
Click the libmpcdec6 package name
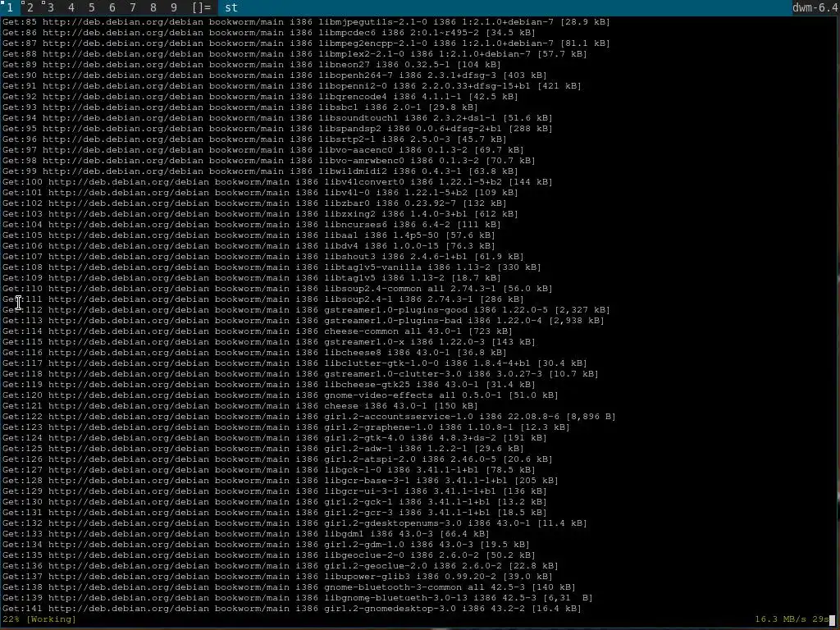[x=347, y=33]
